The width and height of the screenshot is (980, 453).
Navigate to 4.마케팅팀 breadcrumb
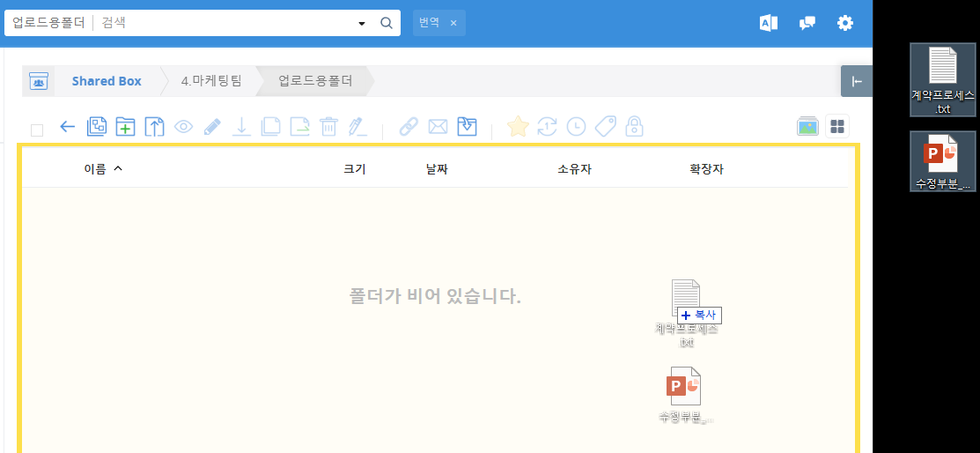click(211, 81)
